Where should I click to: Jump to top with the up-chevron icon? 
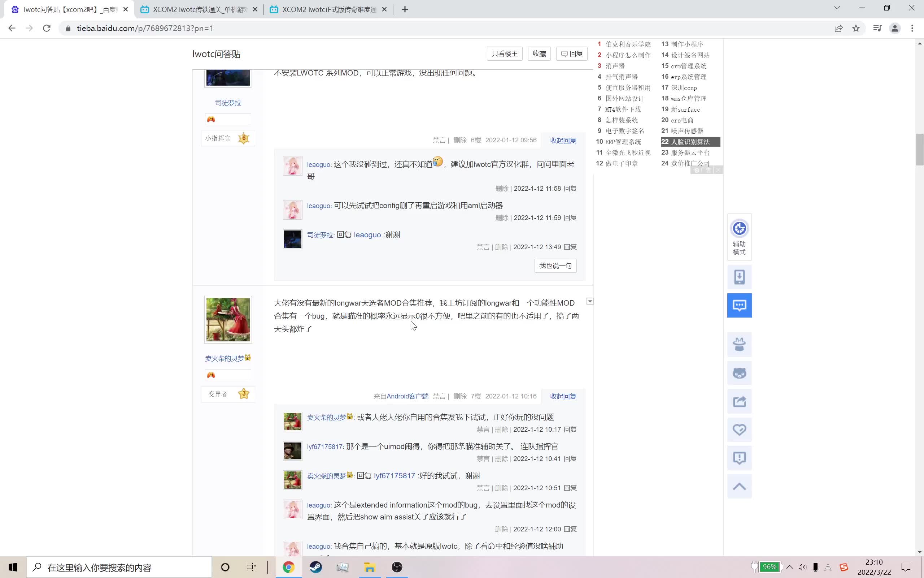point(739,486)
